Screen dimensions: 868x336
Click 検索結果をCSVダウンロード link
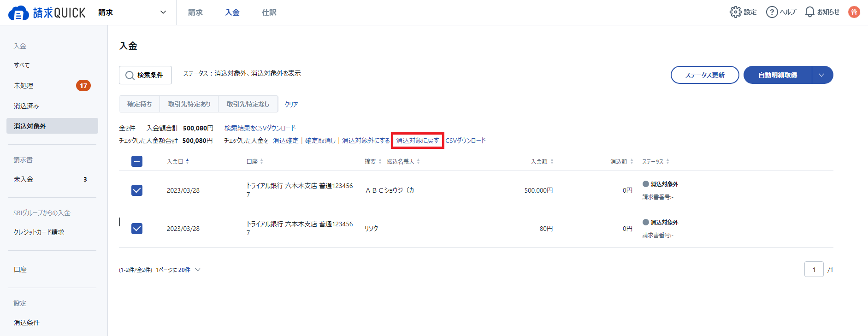260,128
